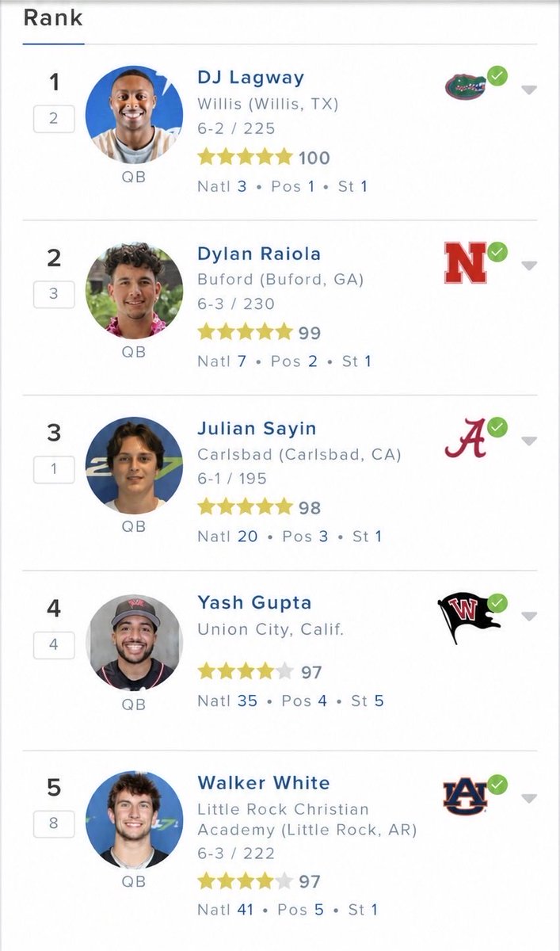Click the four-star rating for Yash Gupta
560x951 pixels.
(245, 672)
